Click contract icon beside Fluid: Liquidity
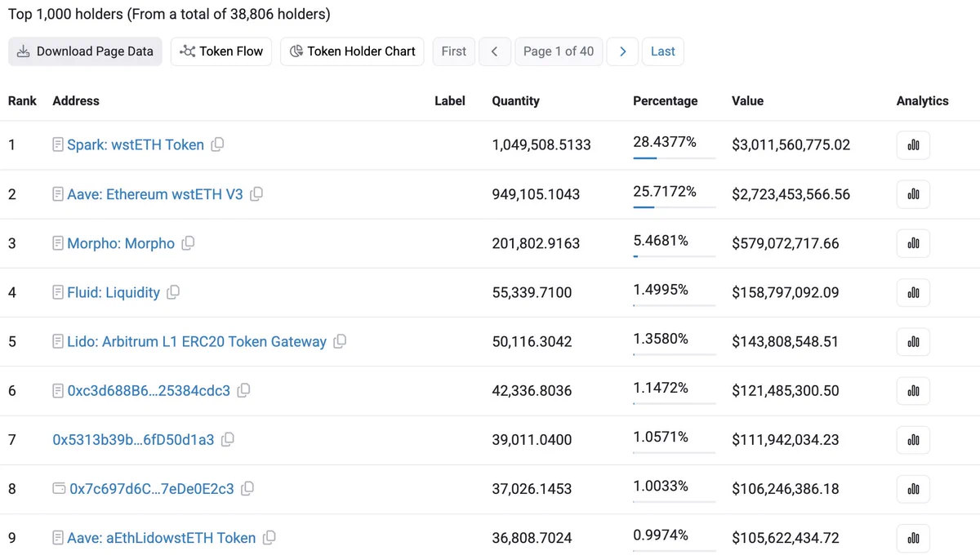The image size is (980, 560). [58, 292]
